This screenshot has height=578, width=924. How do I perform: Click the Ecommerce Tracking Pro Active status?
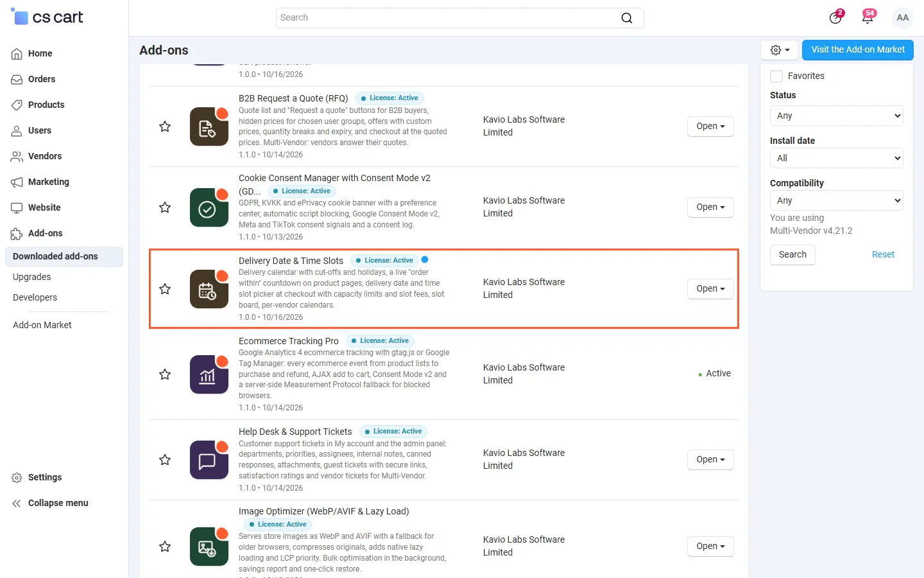[x=714, y=374]
